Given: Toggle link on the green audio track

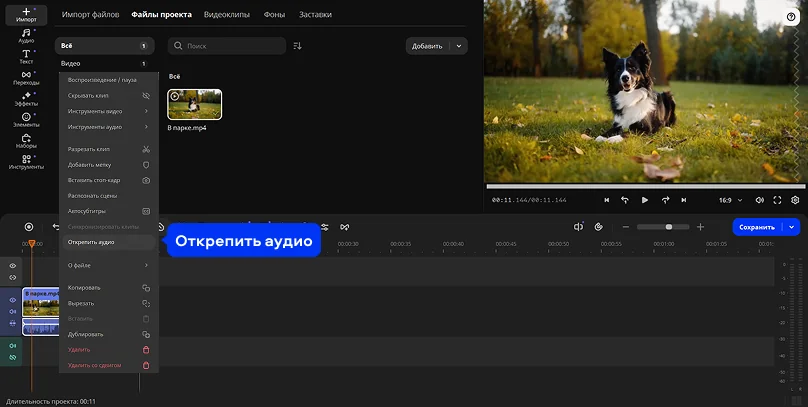Looking at the screenshot, I should (13, 357).
